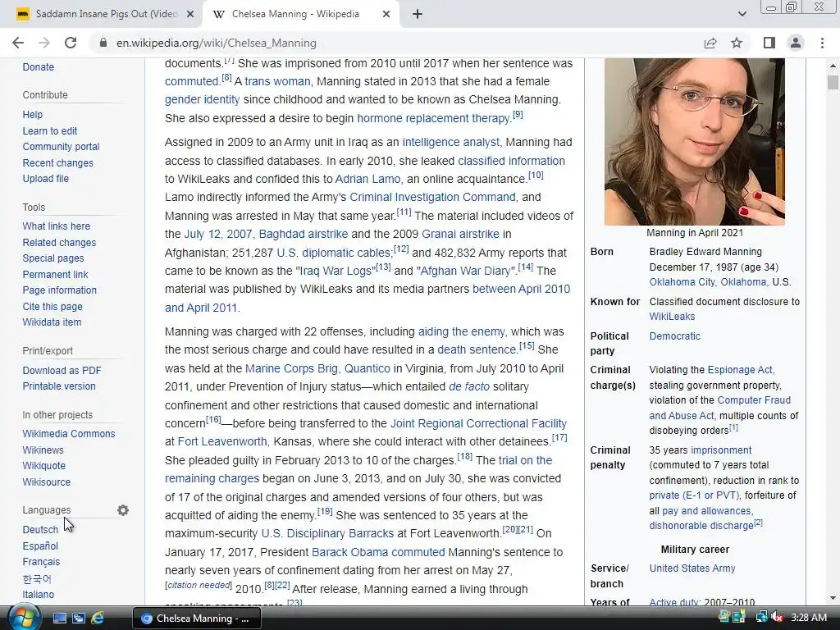Open the tab search dropdown arrow
The height and width of the screenshot is (630, 840).
[742, 14]
